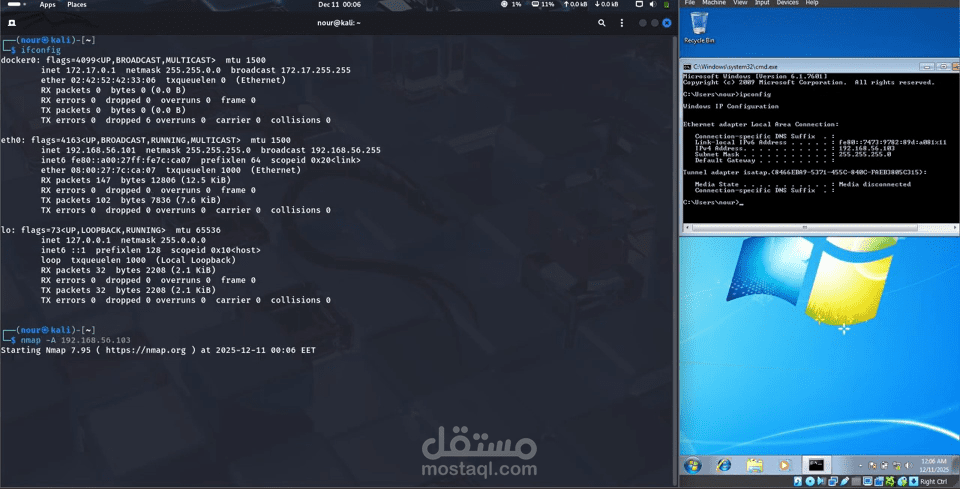
Task: Open VirtualBox Input menu
Action: [x=762, y=2]
